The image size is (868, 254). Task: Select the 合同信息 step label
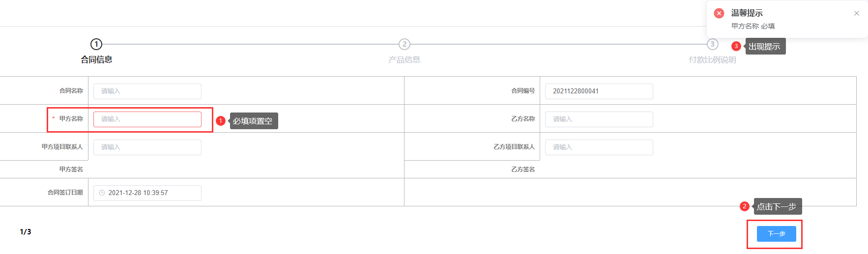coord(96,60)
